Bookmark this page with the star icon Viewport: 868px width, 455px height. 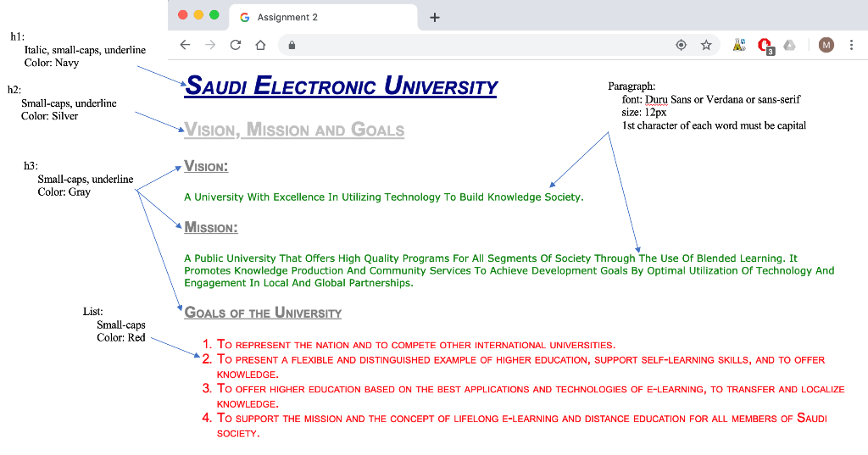pos(706,46)
